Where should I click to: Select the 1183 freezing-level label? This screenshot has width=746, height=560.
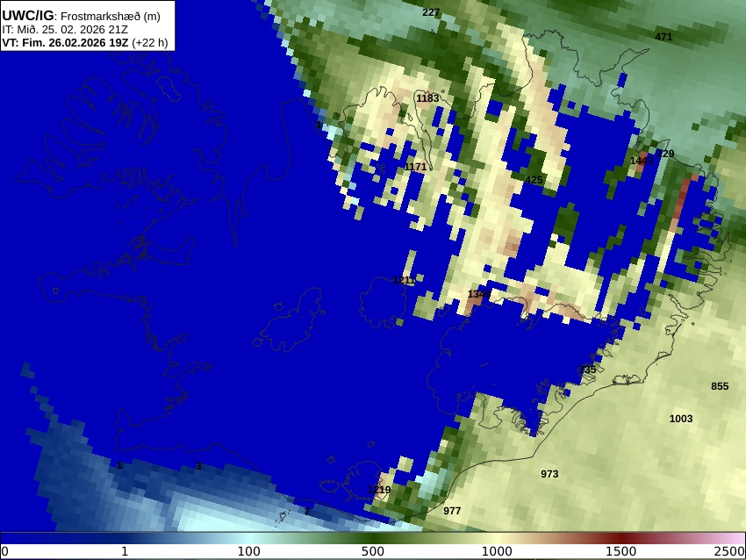tap(427, 98)
